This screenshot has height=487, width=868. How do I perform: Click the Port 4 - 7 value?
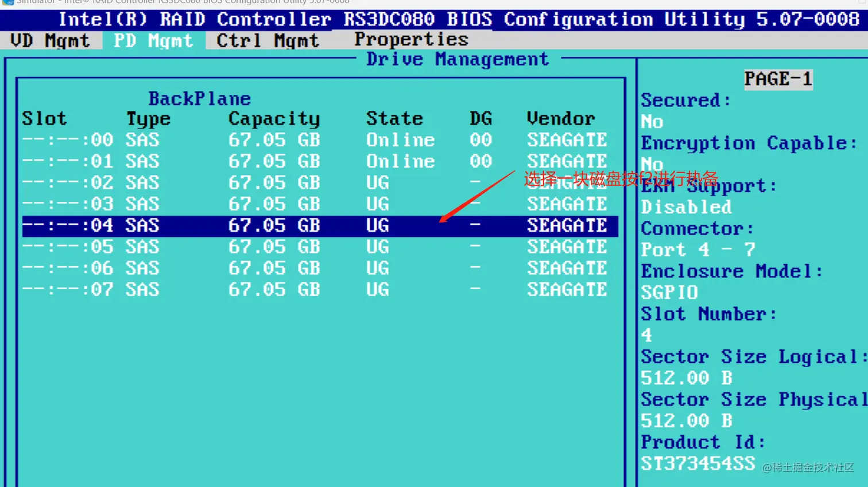(x=698, y=250)
